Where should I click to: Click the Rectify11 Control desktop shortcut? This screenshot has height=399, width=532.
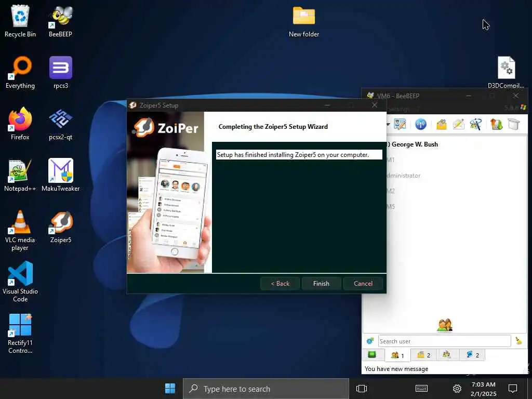20,334
